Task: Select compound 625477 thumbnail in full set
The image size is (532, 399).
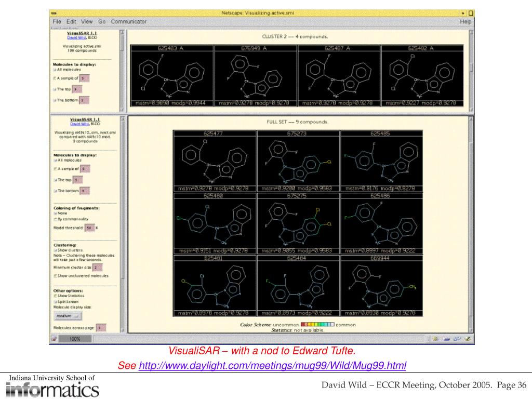Action: click(x=215, y=161)
